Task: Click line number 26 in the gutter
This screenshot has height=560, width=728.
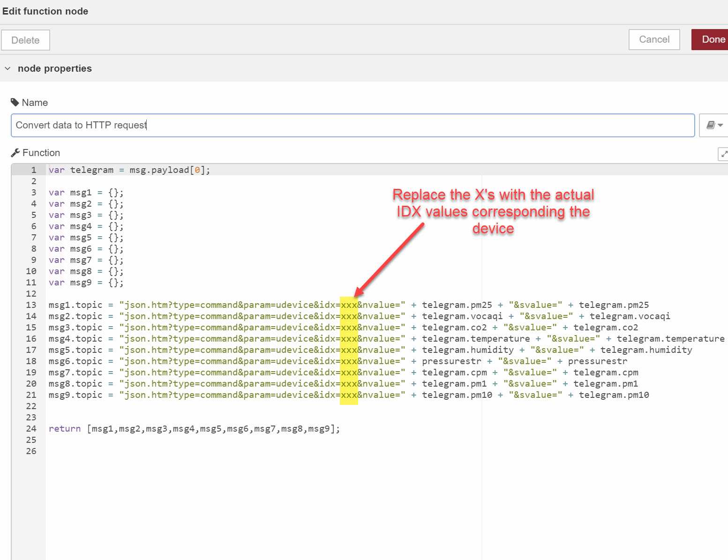Action: [31, 451]
